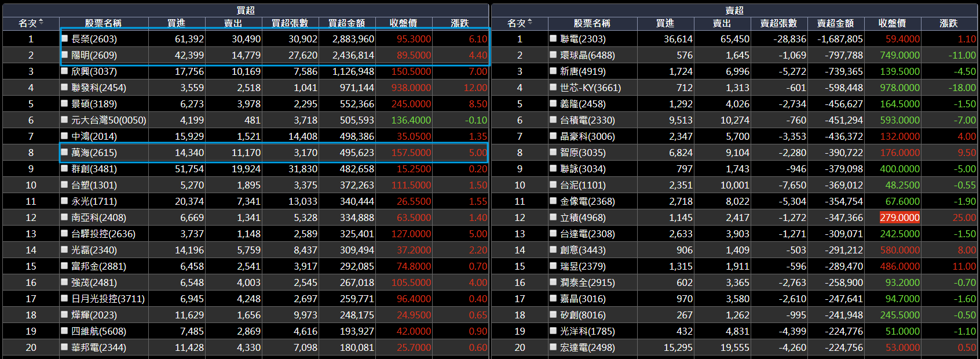Sort by 收盤價 in the 賣超 table
The width and height of the screenshot is (980, 359).
[893, 23]
